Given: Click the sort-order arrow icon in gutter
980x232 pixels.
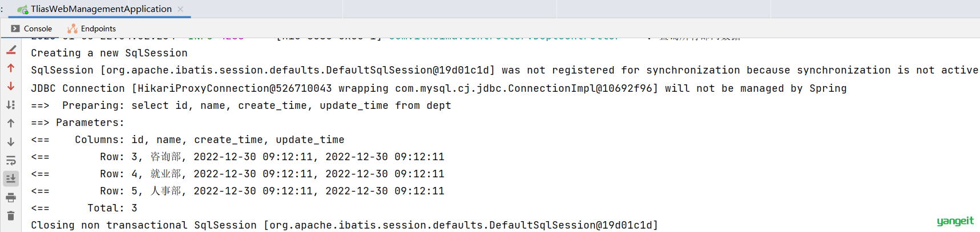Looking at the screenshot, I should coord(11,105).
